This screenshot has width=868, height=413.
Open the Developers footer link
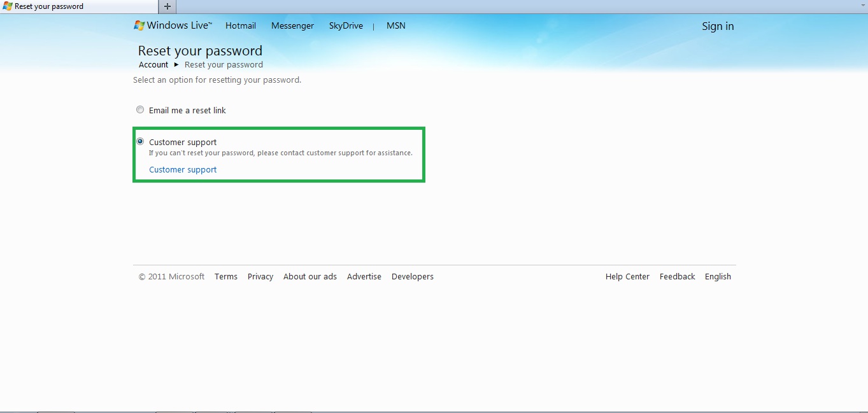tap(412, 276)
